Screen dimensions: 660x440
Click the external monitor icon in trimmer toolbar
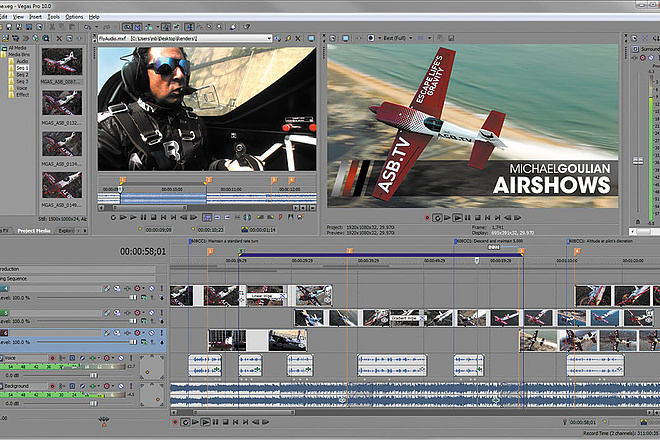tap(311, 38)
